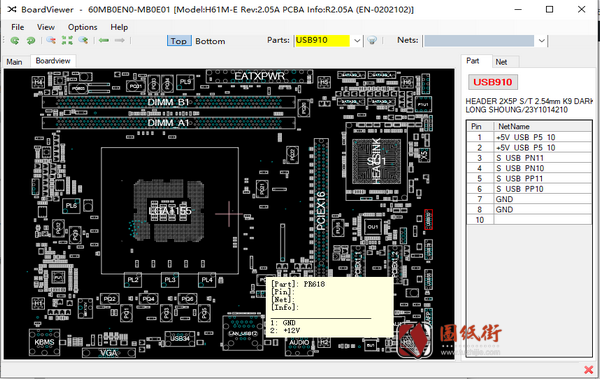600x379 pixels.
Task: Click the EATXPWR connector on the board
Action: (259, 77)
